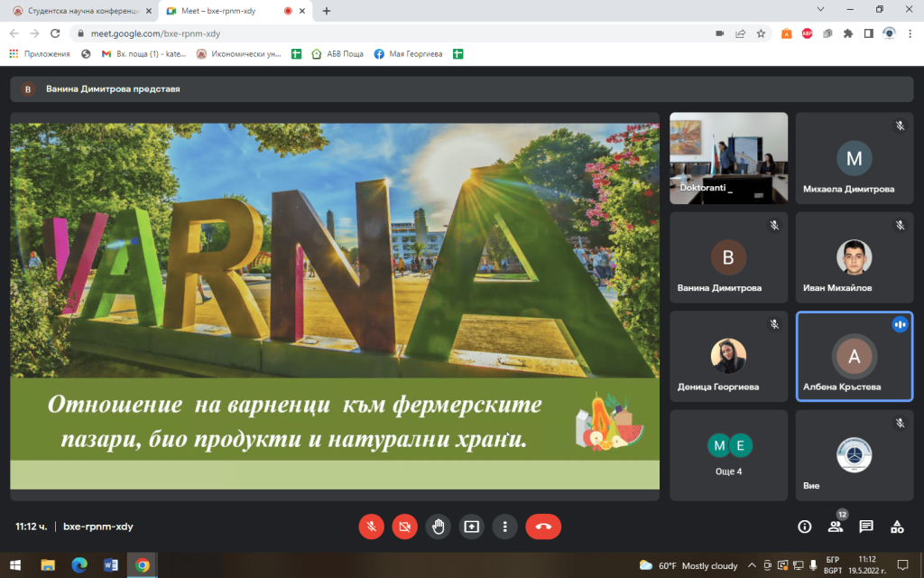This screenshot has width=924, height=578.
Task: Open the green cross bookmark before АБВ Поща
Action: 296,54
